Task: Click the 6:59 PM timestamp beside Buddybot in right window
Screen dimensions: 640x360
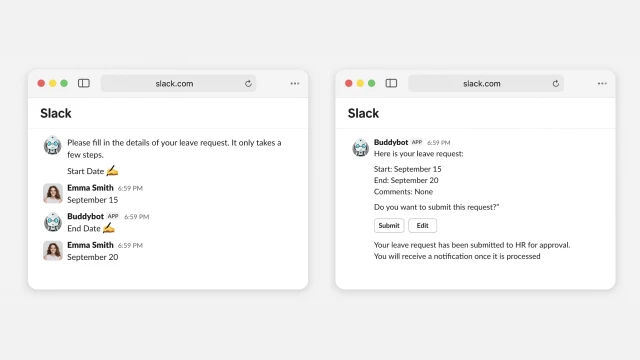Action: point(438,142)
